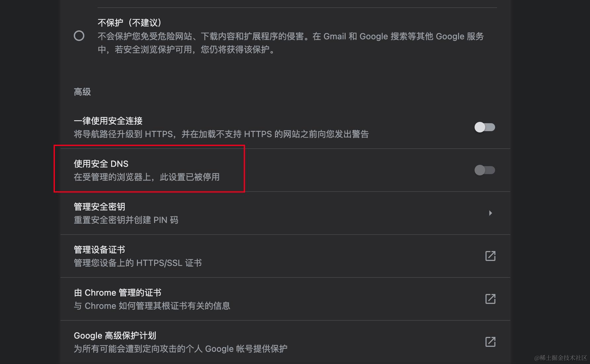Click 与 Chrome 如何管理其根证书有关的信息 description
Screen dimensions: 590x364
[x=152, y=306]
